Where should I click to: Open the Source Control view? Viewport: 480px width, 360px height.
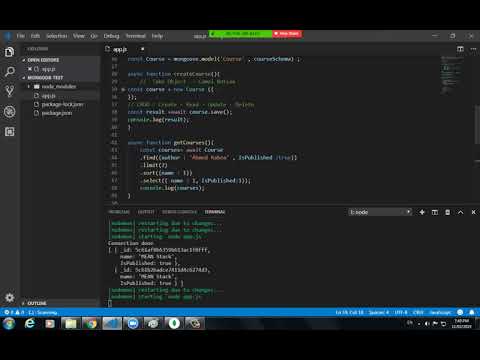point(9,91)
